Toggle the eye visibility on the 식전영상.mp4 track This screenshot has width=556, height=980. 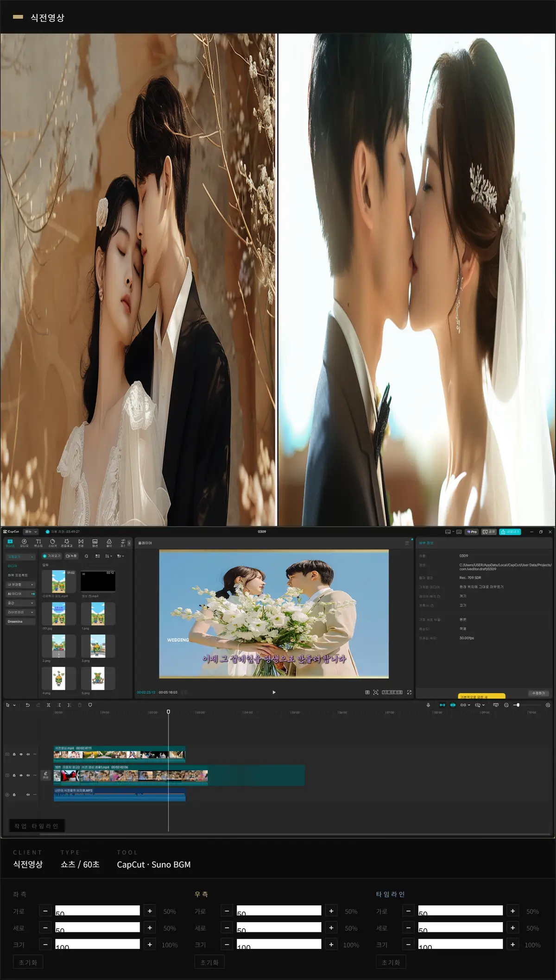[x=21, y=754]
